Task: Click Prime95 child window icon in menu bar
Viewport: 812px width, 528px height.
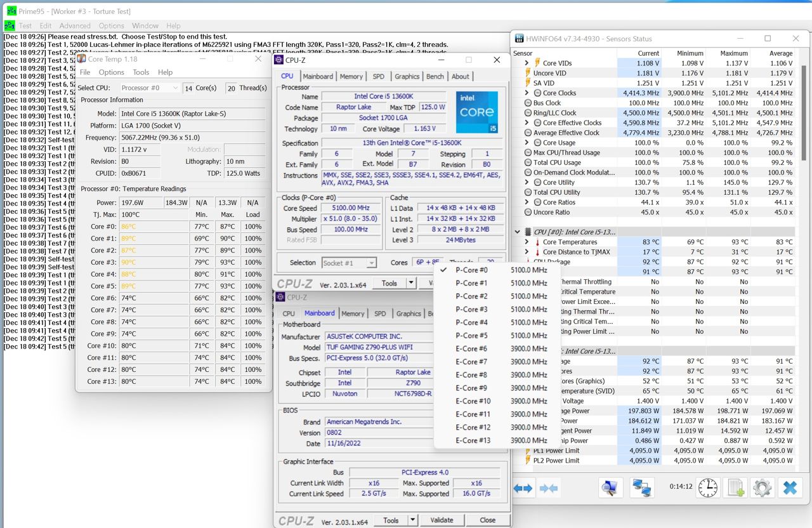Action: coord(10,25)
